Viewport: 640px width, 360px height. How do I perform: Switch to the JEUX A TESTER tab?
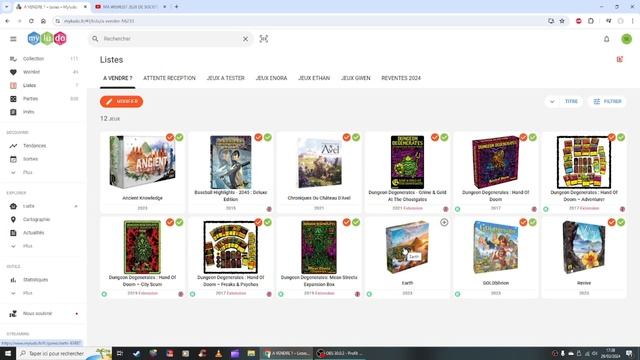point(225,78)
